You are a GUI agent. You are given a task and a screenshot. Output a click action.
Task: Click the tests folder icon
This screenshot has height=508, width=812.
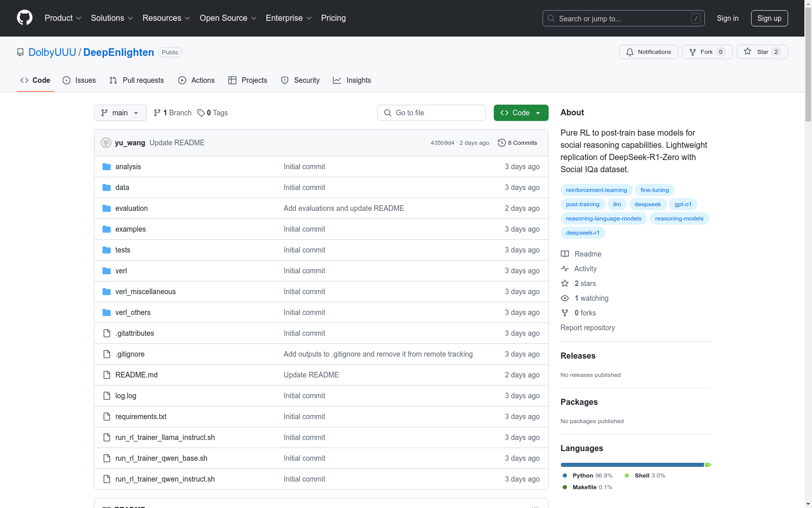[107, 250]
